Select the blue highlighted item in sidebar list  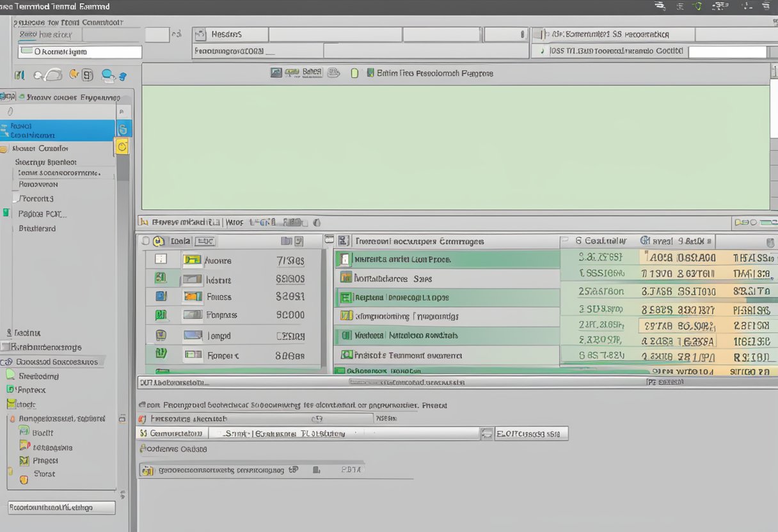(58, 130)
